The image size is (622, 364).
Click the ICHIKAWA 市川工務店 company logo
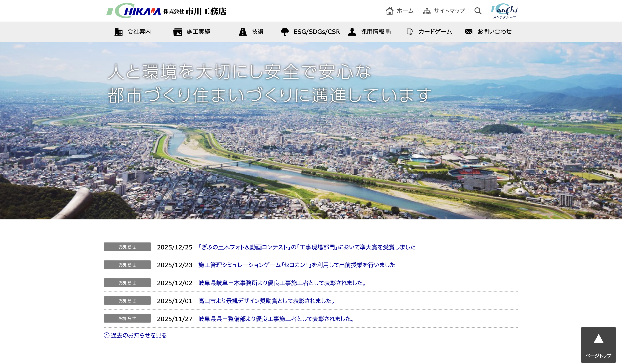tap(166, 11)
